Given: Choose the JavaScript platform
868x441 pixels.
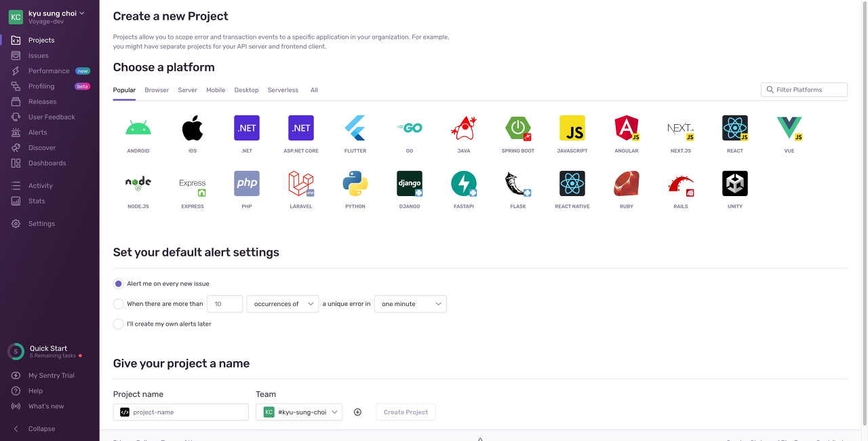Looking at the screenshot, I should click(572, 128).
